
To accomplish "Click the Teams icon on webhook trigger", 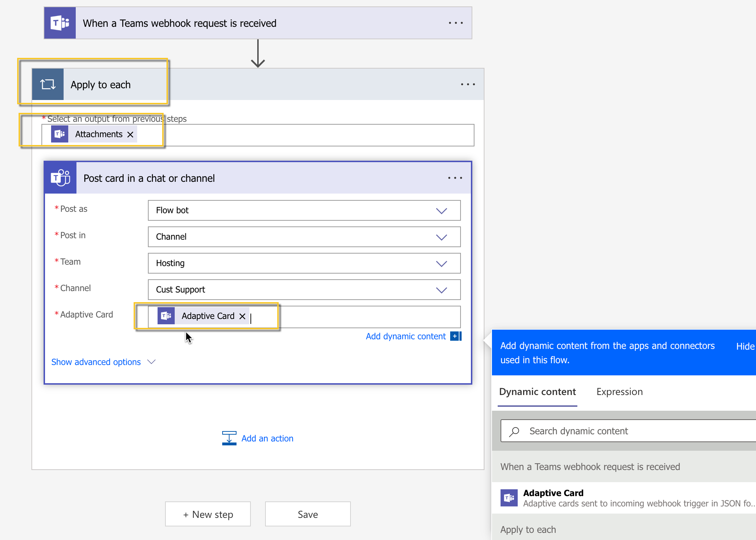I will (x=60, y=23).
